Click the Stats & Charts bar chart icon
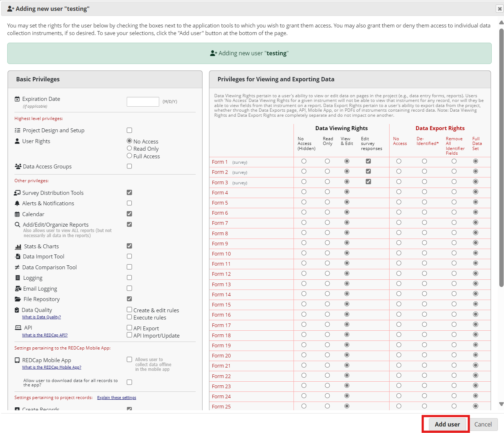 pos(18,246)
